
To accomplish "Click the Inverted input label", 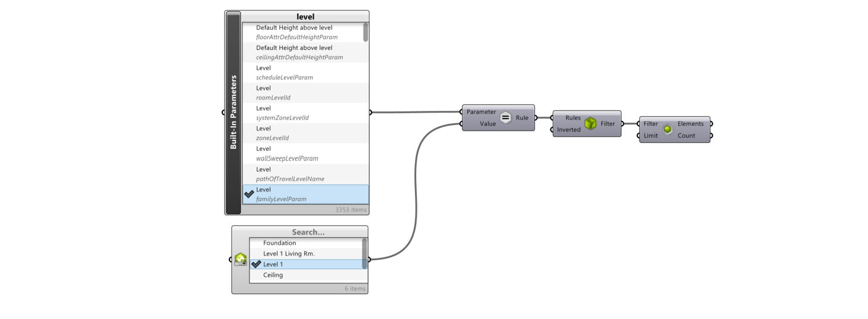I will tap(569, 130).
